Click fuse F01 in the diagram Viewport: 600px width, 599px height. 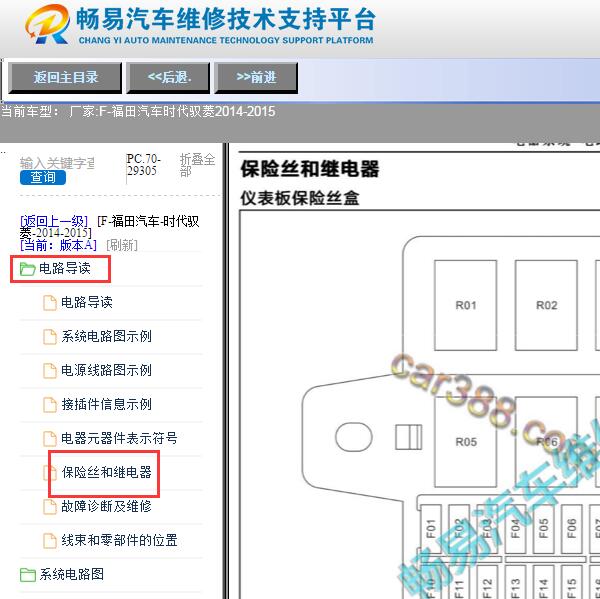(431, 529)
